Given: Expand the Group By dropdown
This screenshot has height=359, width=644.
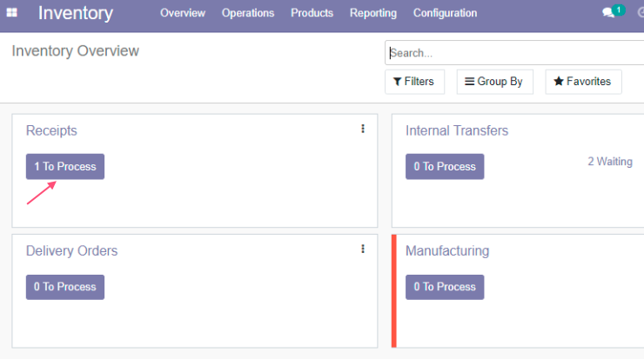Looking at the screenshot, I should coord(494,82).
